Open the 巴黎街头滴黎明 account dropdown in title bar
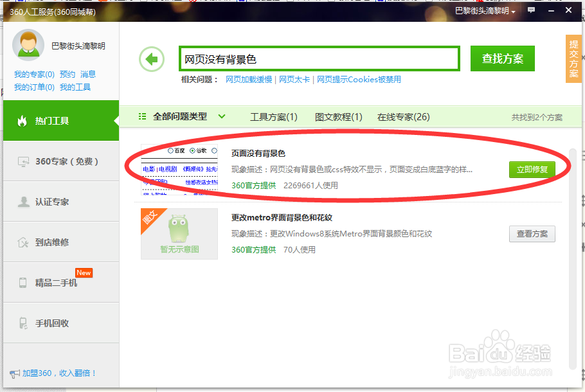This screenshot has width=585, height=392. click(x=485, y=11)
